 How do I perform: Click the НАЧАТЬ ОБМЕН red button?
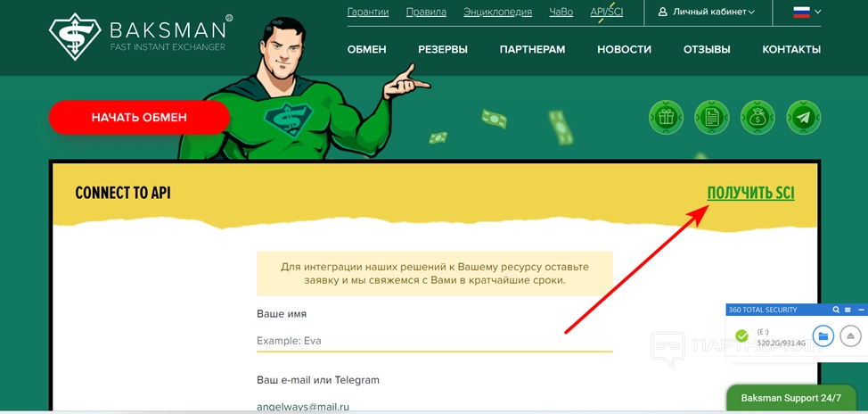pyautogui.click(x=139, y=118)
